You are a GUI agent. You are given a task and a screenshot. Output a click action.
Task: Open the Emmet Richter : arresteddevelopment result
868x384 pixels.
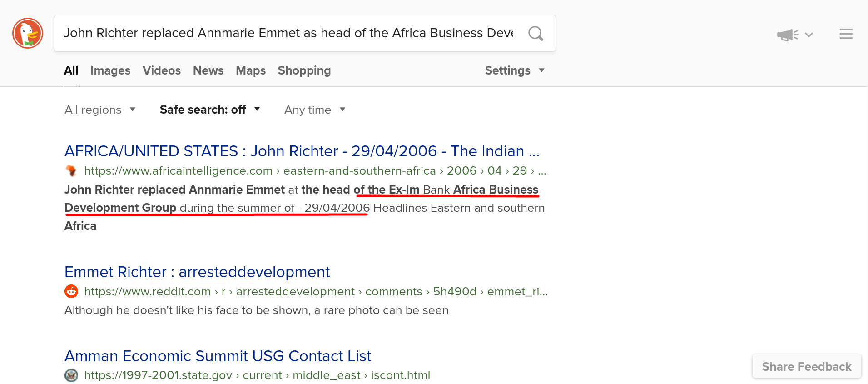pos(197,272)
